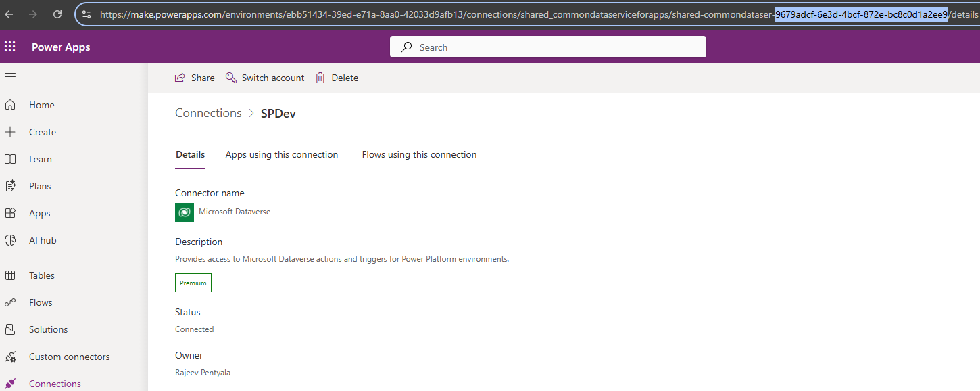Switch to Flows using this connection tab

419,154
